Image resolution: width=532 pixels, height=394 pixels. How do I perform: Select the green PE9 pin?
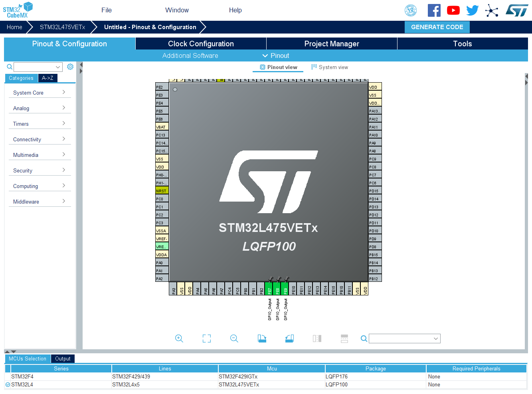click(285, 289)
